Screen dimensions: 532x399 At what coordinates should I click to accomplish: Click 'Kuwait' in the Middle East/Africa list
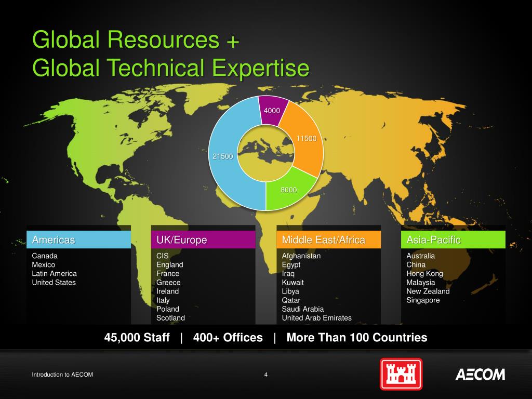pos(293,282)
